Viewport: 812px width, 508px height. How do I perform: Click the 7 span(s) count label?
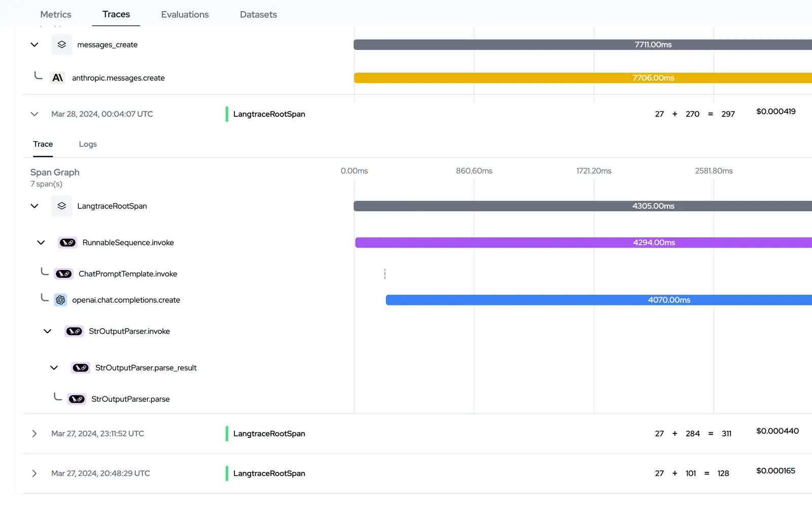46,184
